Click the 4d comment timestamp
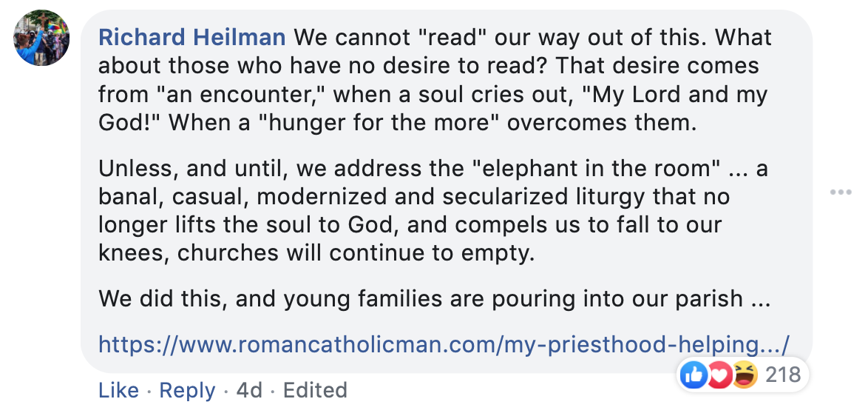868x416 pixels. pos(249,390)
